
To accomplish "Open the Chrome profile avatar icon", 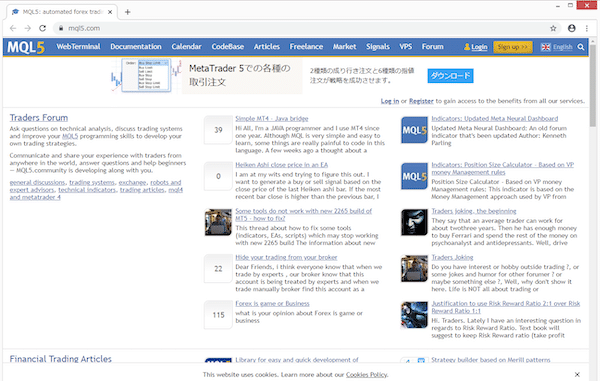I will tap(572, 28).
